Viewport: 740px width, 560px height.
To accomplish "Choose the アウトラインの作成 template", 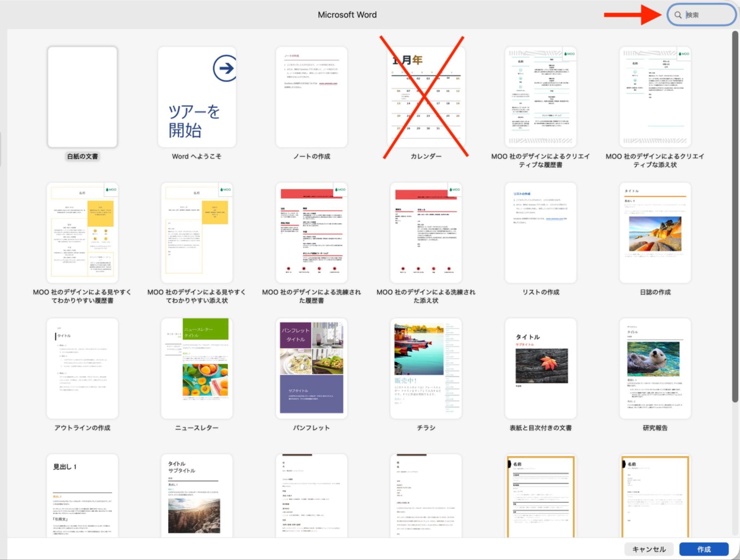I will click(82, 369).
